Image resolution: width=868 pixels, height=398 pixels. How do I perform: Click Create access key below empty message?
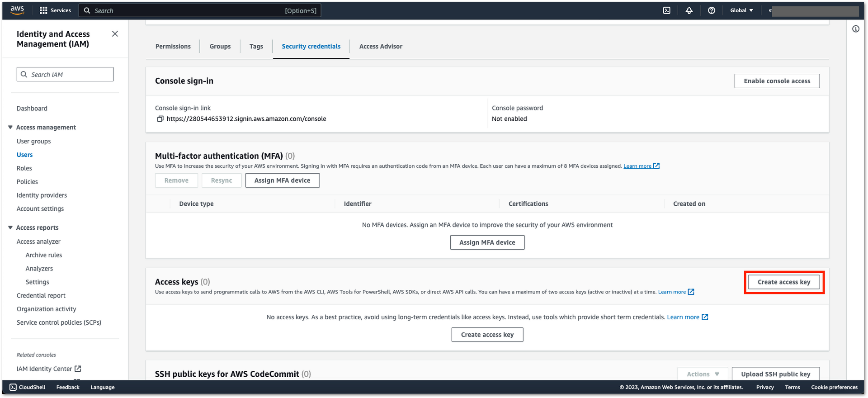point(487,335)
